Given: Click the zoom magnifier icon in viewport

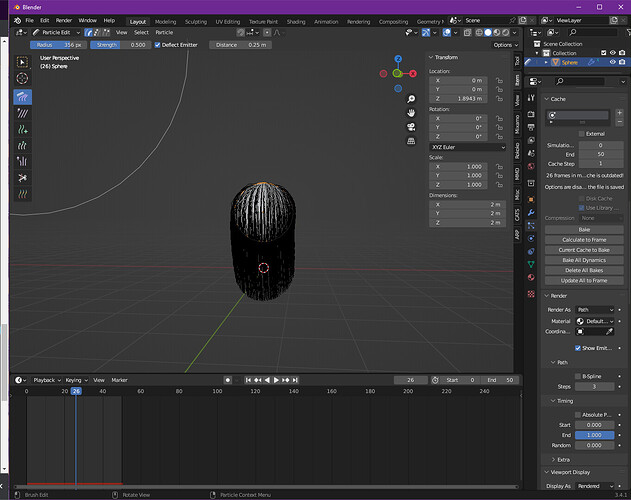Looking at the screenshot, I should coord(411,99).
